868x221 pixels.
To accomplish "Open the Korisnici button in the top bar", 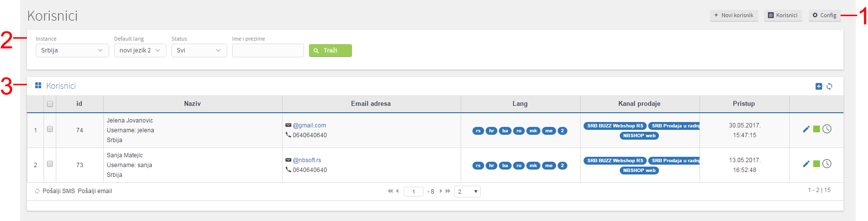I will pyautogui.click(x=783, y=15).
